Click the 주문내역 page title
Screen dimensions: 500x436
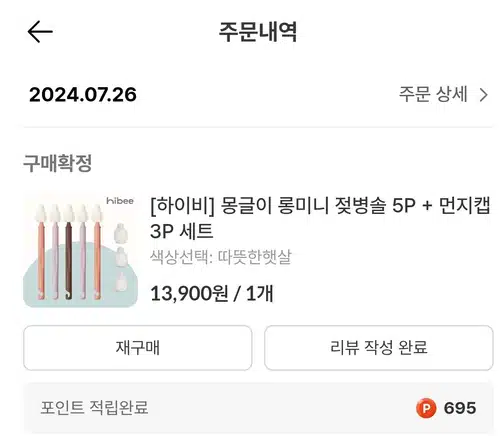click(258, 32)
